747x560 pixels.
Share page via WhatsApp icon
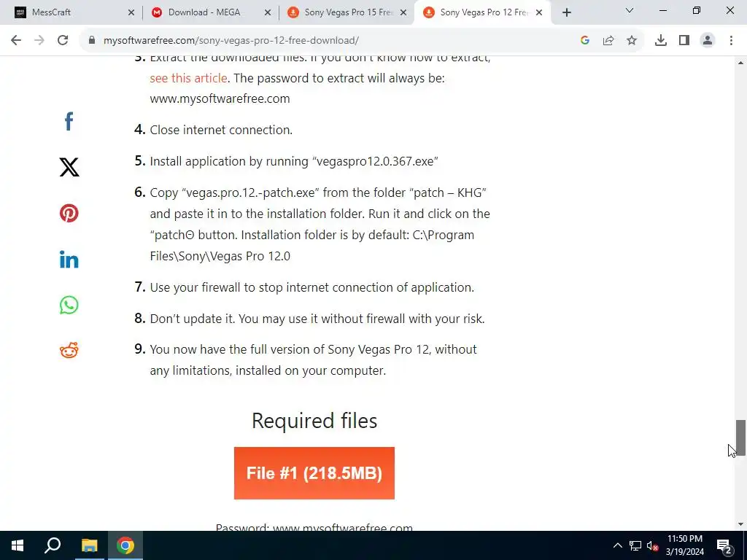[69, 305]
